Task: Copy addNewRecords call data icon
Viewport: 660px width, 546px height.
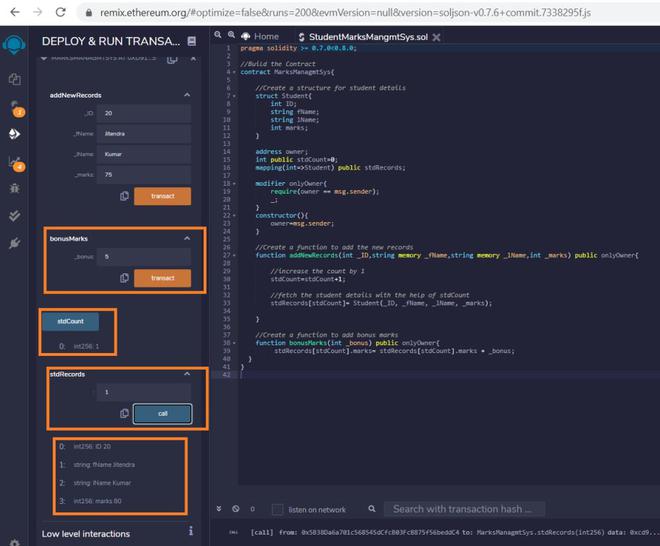Action: point(124,196)
